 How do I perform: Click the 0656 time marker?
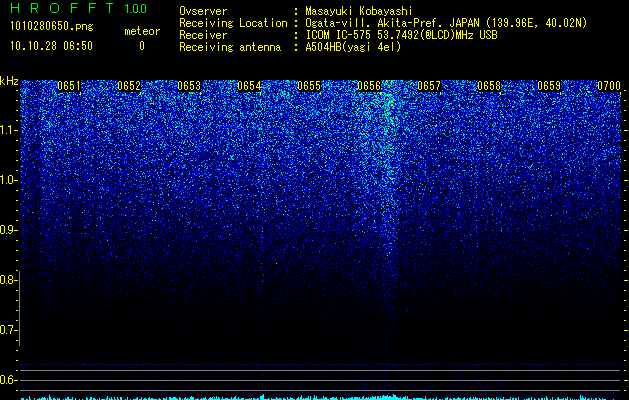pyautogui.click(x=369, y=86)
